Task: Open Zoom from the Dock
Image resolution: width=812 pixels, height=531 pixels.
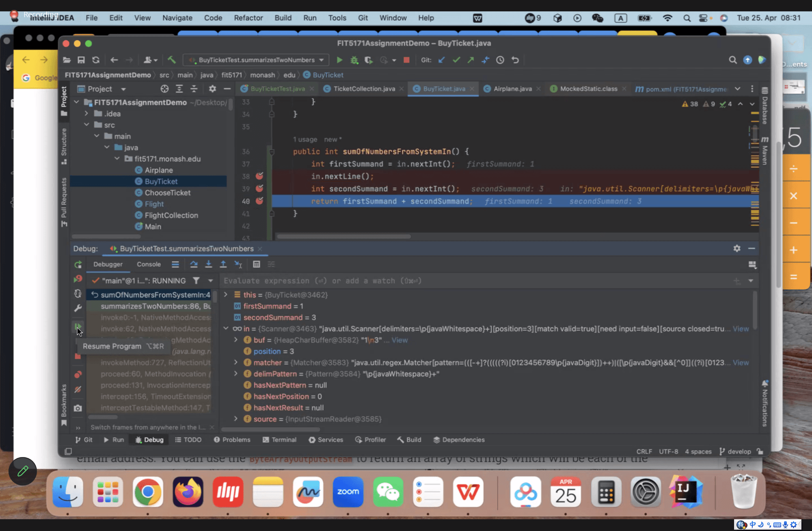Action: (x=348, y=492)
